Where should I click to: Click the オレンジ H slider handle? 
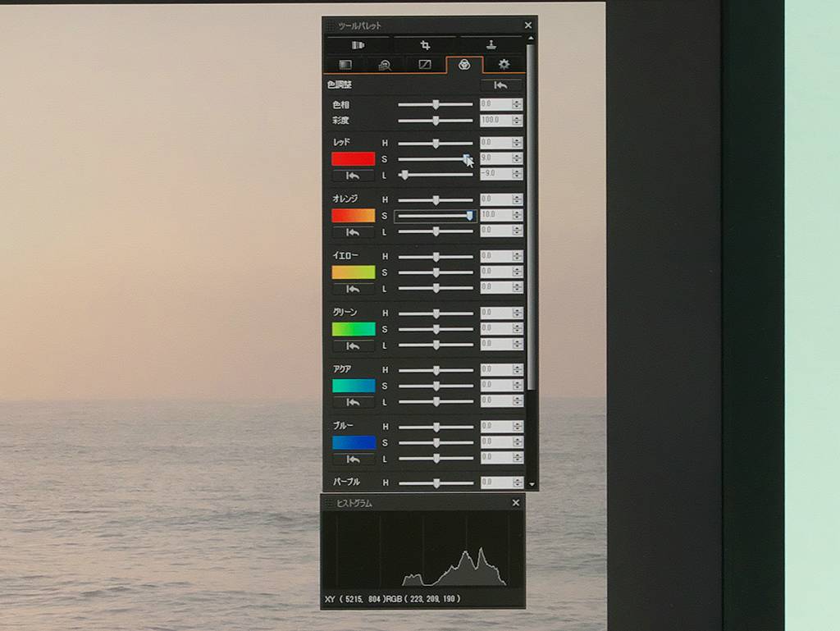(436, 199)
